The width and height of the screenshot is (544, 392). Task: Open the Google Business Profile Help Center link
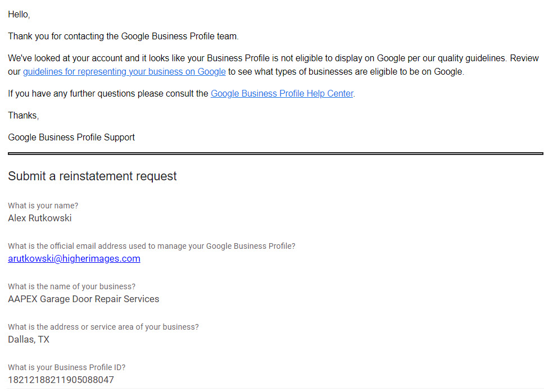click(x=282, y=94)
